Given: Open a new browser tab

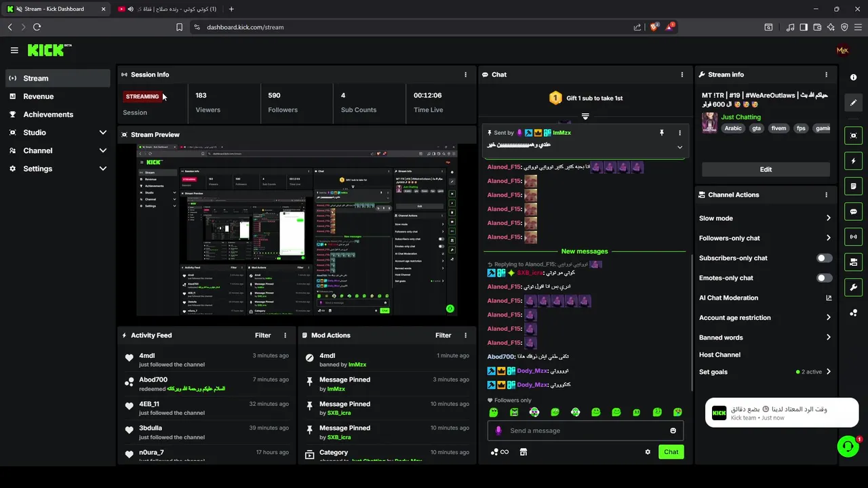Looking at the screenshot, I should 231,9.
